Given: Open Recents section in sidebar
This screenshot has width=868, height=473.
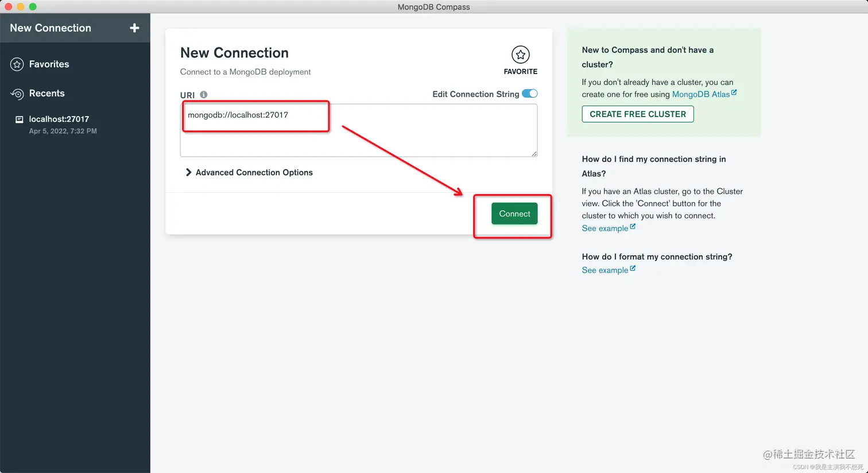Looking at the screenshot, I should coord(47,93).
